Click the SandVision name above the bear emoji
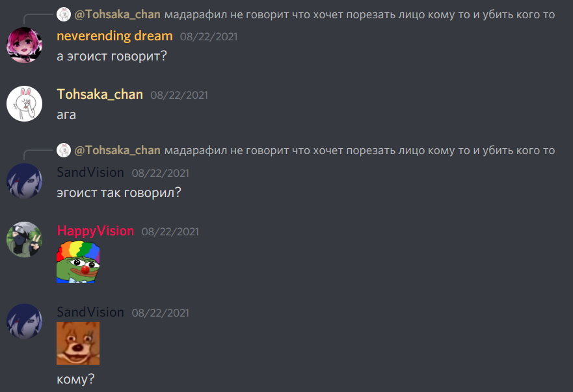Screen dimensions: 573x392 (90, 312)
